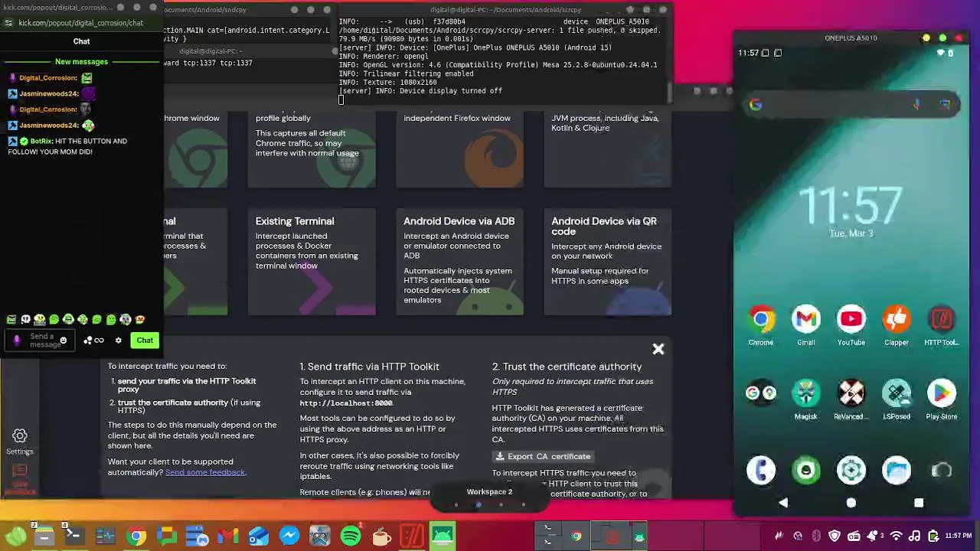Click the Workspace 2 switcher overlay
The height and width of the screenshot is (551, 980).
pyautogui.click(x=490, y=497)
